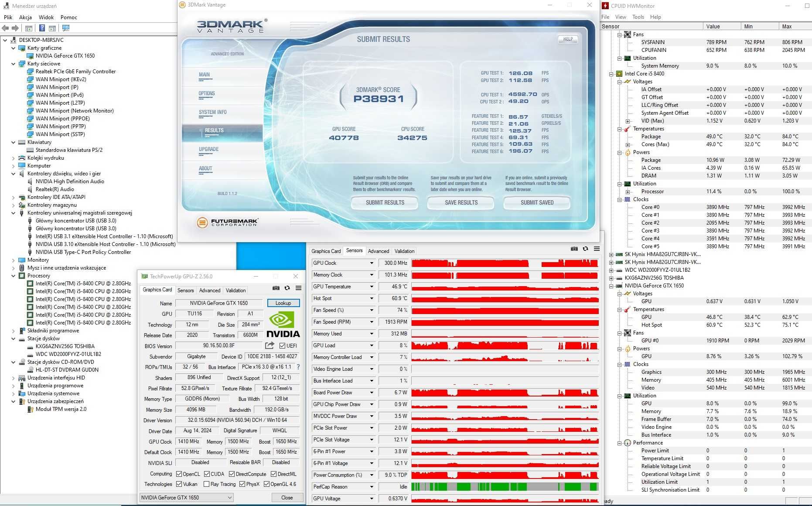Toggle the Vulkan checkbox
This screenshot has width=812, height=506.
(179, 484)
